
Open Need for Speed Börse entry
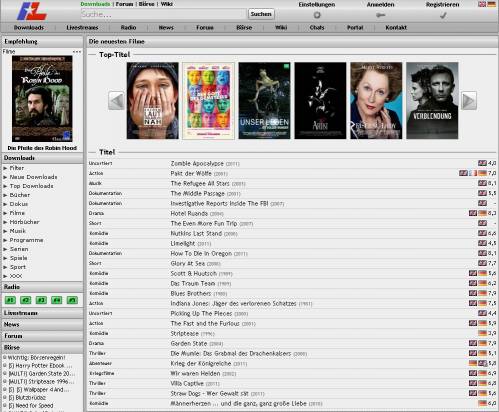pyautogui.click(x=31, y=406)
